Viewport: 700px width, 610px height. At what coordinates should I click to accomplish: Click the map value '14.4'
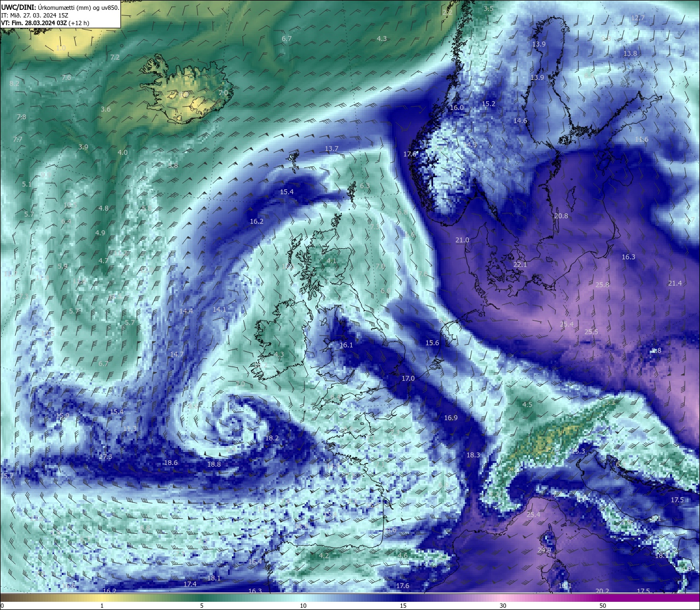coord(186,311)
